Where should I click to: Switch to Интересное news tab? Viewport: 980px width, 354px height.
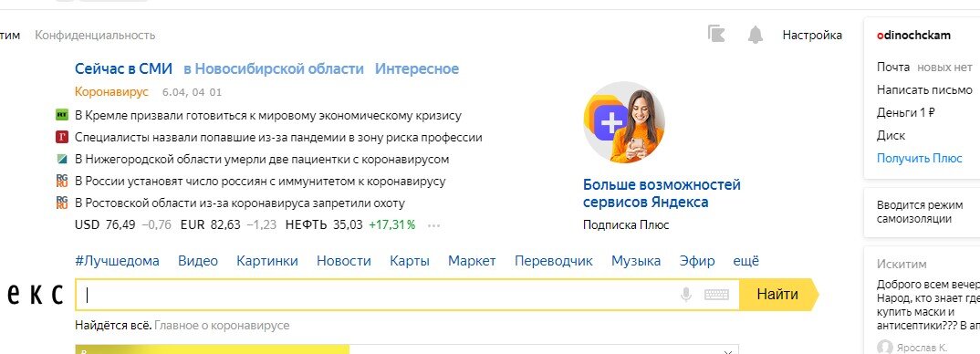point(417,68)
